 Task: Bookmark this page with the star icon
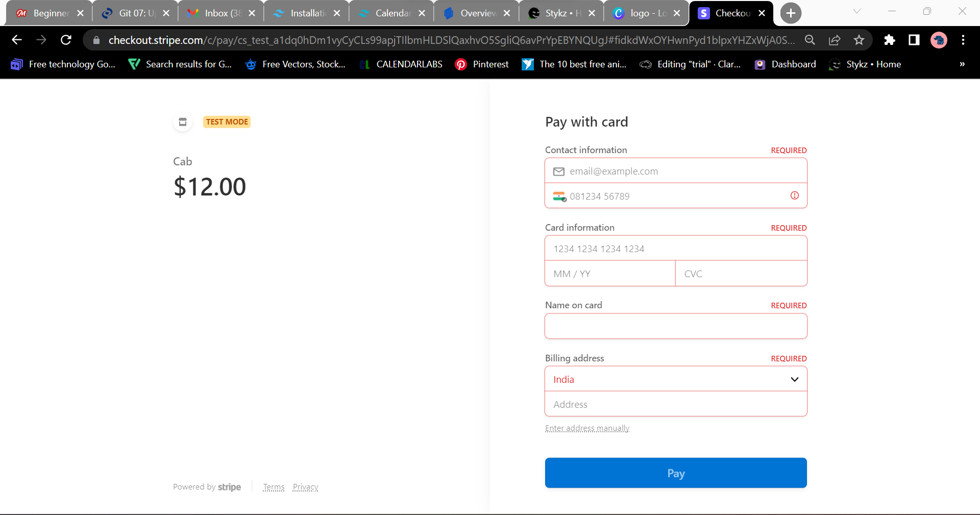859,40
